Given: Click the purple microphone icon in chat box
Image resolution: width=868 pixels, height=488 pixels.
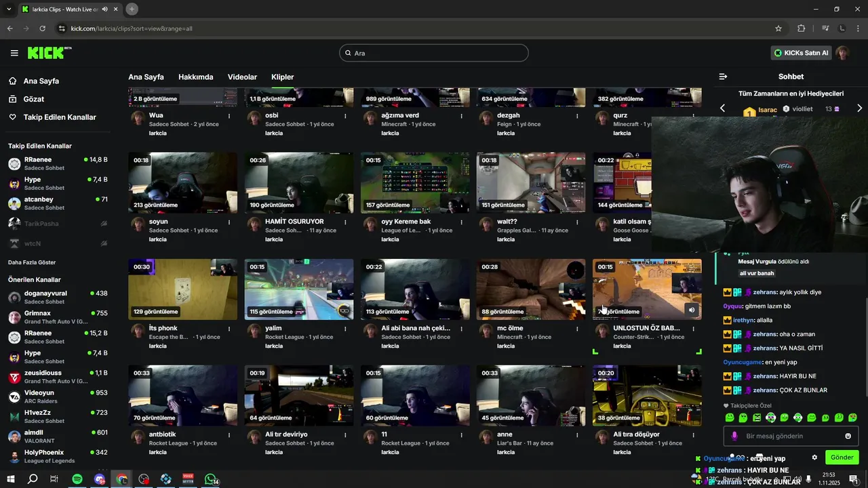Looking at the screenshot, I should pos(734,436).
